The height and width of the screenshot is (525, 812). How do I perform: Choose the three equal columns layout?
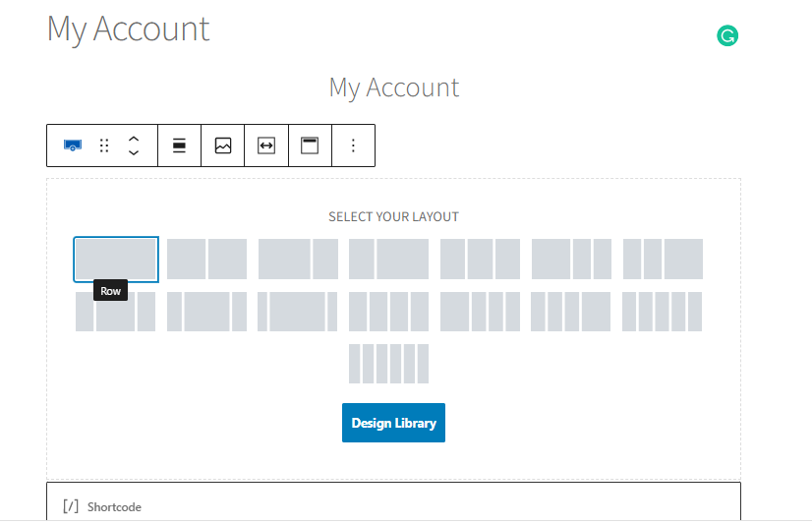[480, 259]
